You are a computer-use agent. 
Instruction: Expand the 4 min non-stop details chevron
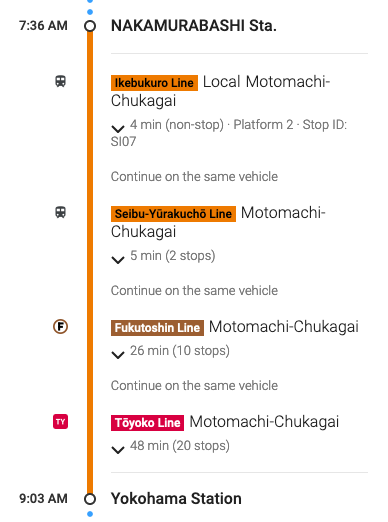tap(118, 129)
